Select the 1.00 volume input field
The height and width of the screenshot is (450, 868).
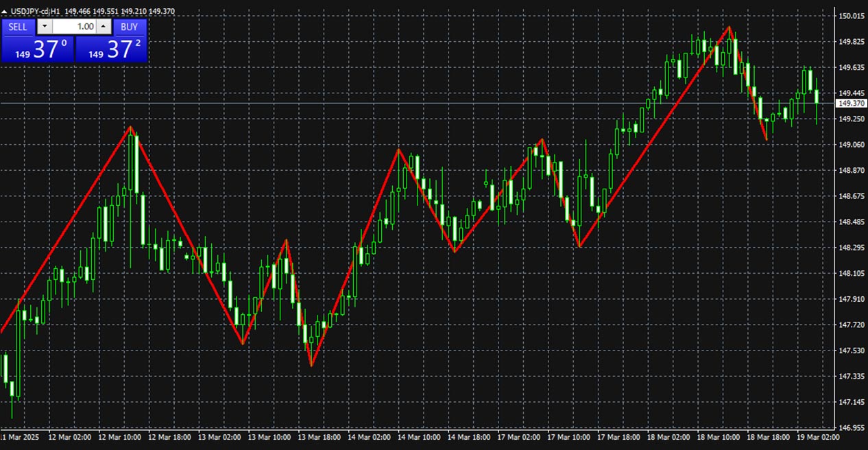click(x=74, y=27)
